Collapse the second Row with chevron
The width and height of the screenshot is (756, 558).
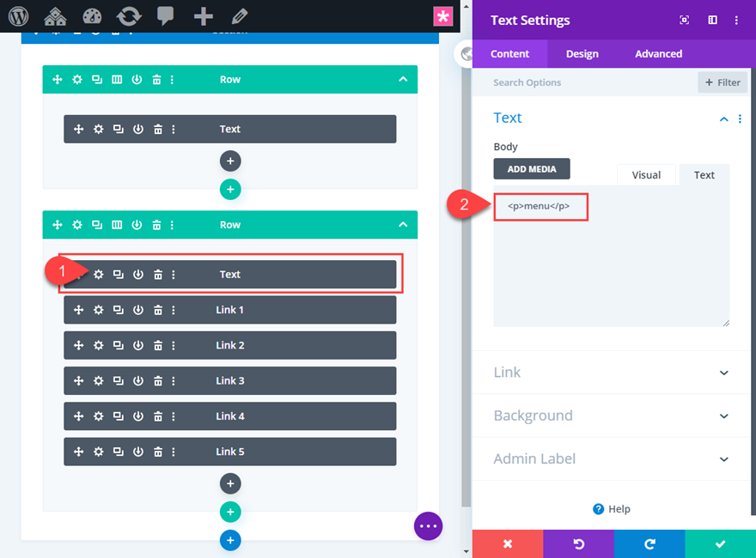[x=403, y=225]
